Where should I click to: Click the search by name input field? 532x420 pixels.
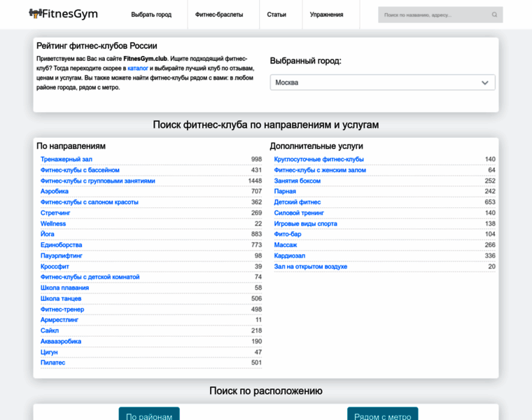[x=434, y=15]
